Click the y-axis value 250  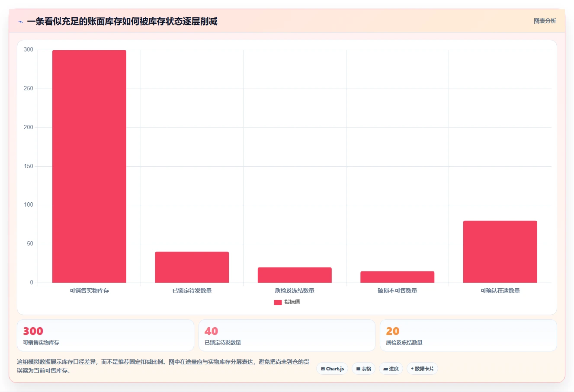tap(29, 89)
